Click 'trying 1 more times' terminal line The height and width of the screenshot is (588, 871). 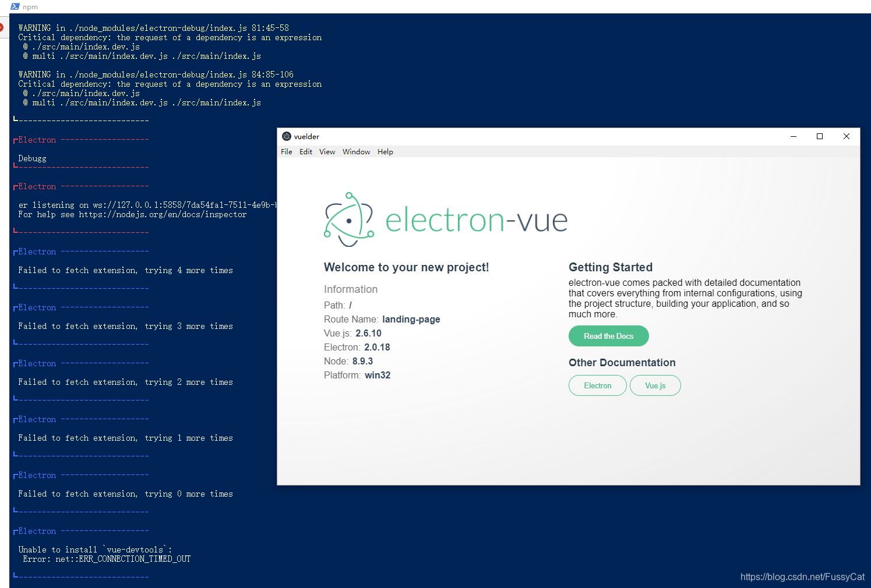coord(125,438)
